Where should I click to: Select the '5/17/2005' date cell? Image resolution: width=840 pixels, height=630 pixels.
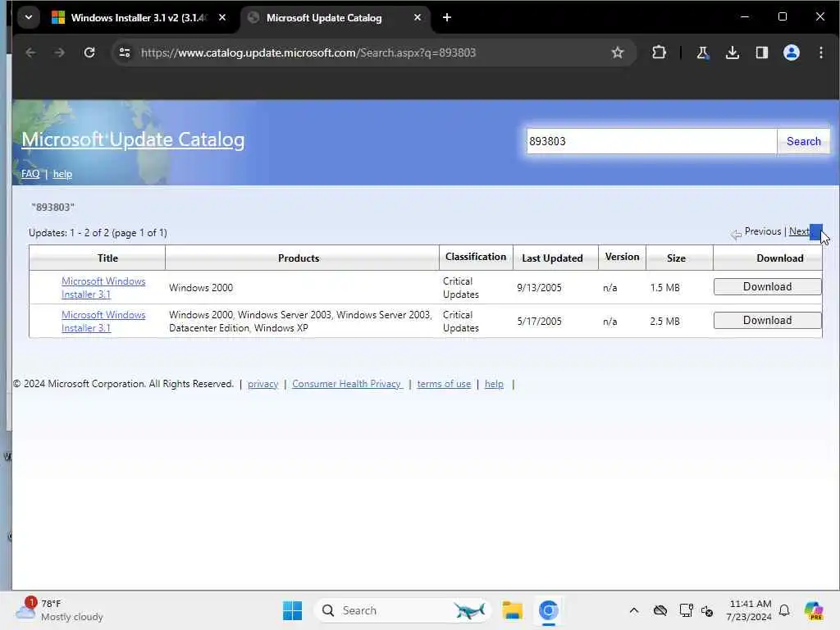point(539,322)
